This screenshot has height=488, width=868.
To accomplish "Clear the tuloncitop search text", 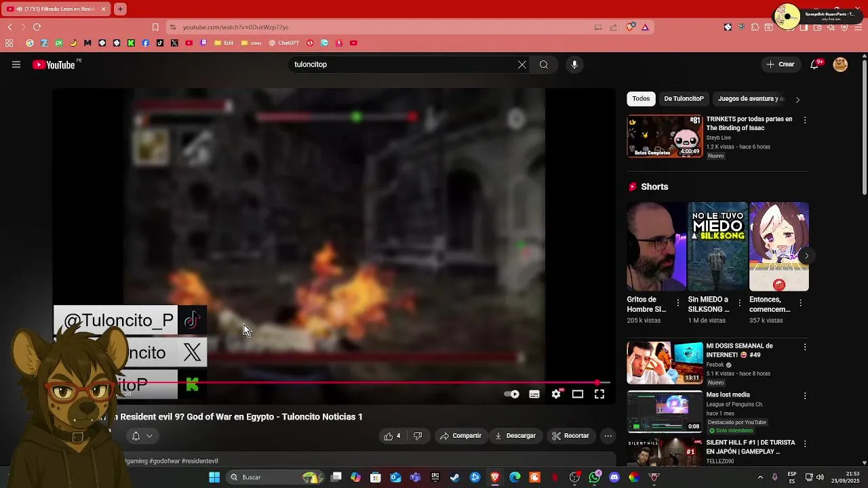I will (x=522, y=64).
